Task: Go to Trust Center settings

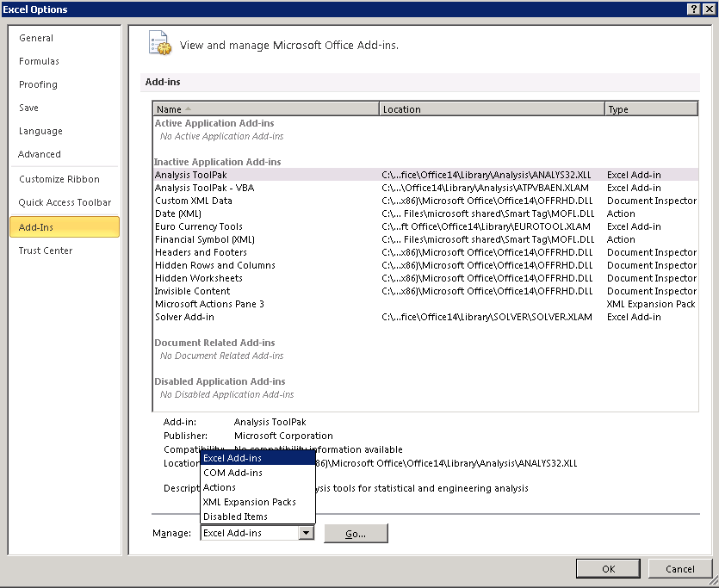Action: click(46, 251)
